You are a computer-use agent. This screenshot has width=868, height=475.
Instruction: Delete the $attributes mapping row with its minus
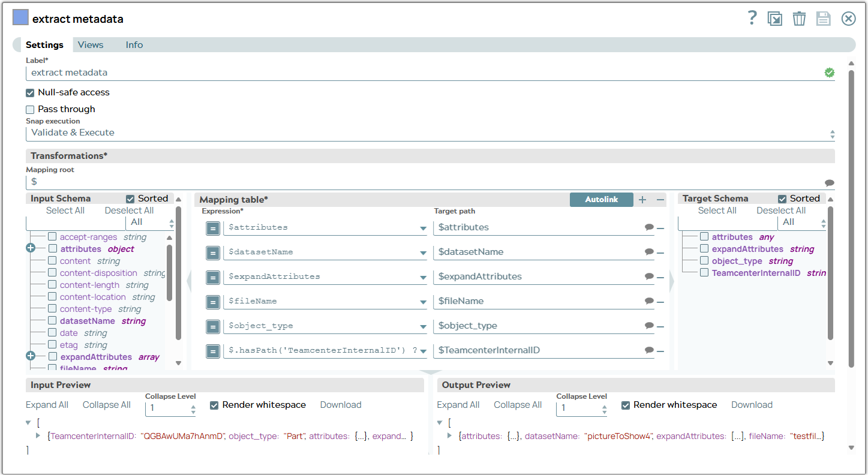pos(660,228)
